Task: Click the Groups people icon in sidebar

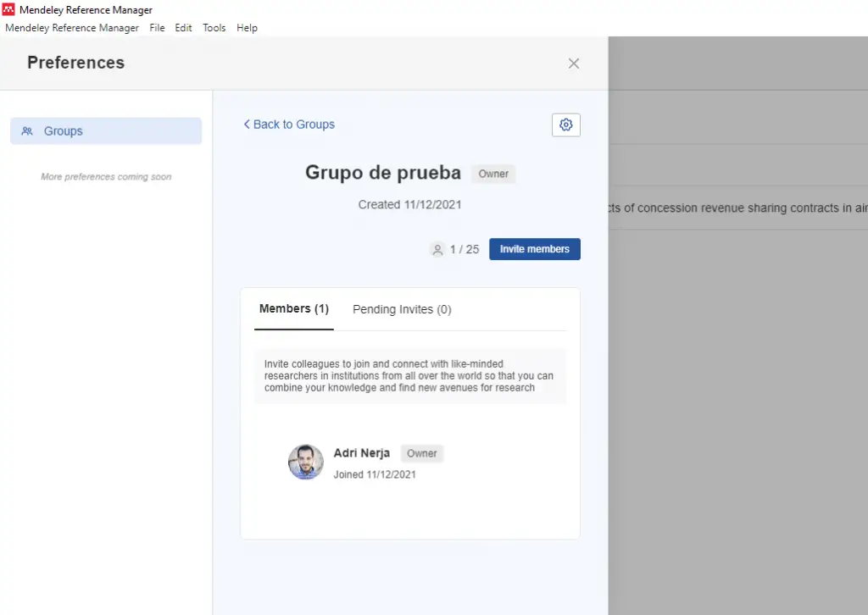Action: [27, 131]
